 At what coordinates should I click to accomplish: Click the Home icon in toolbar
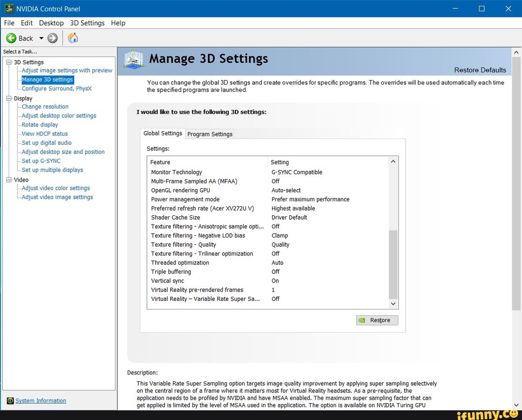[73, 38]
